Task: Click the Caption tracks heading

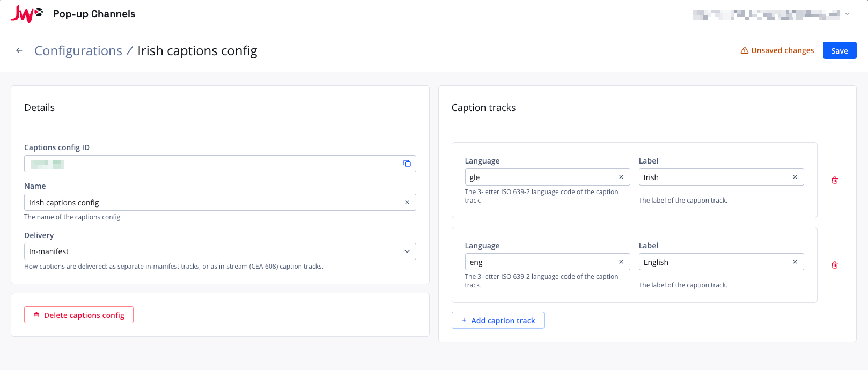Action: 483,107
